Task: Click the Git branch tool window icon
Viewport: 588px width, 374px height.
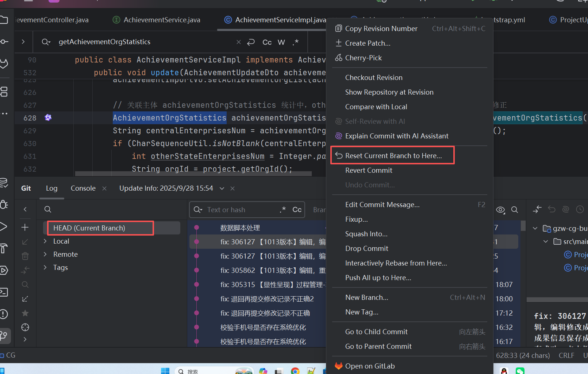Action: coord(4,336)
